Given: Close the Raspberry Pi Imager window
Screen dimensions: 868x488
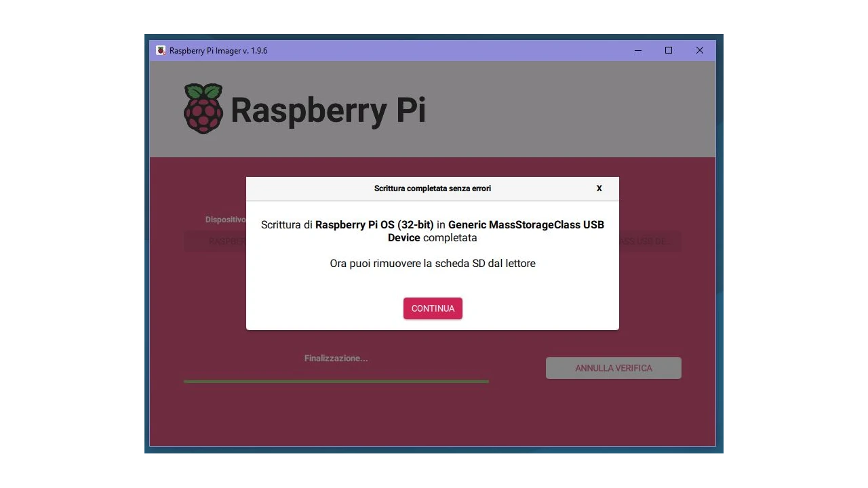Looking at the screenshot, I should tap(699, 51).
